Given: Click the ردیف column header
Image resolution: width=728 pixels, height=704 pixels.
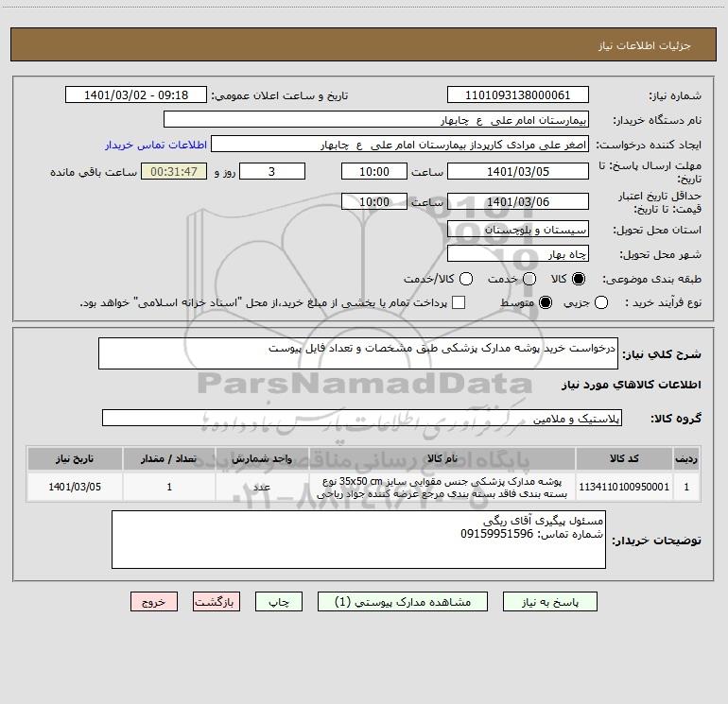Looking at the screenshot, I should click(686, 458).
